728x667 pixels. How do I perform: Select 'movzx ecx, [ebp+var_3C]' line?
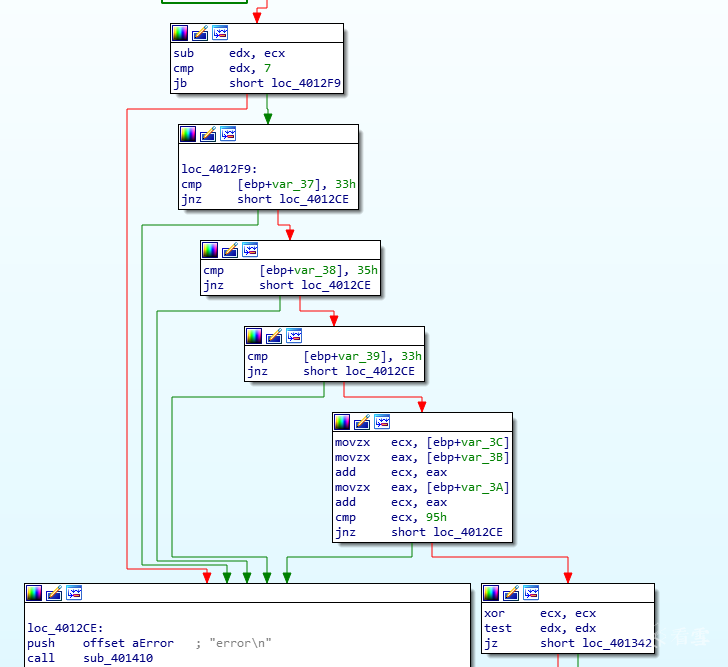point(422,442)
